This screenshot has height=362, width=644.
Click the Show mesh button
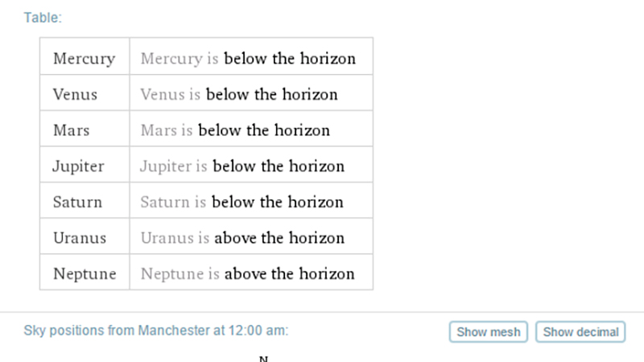[x=489, y=331]
